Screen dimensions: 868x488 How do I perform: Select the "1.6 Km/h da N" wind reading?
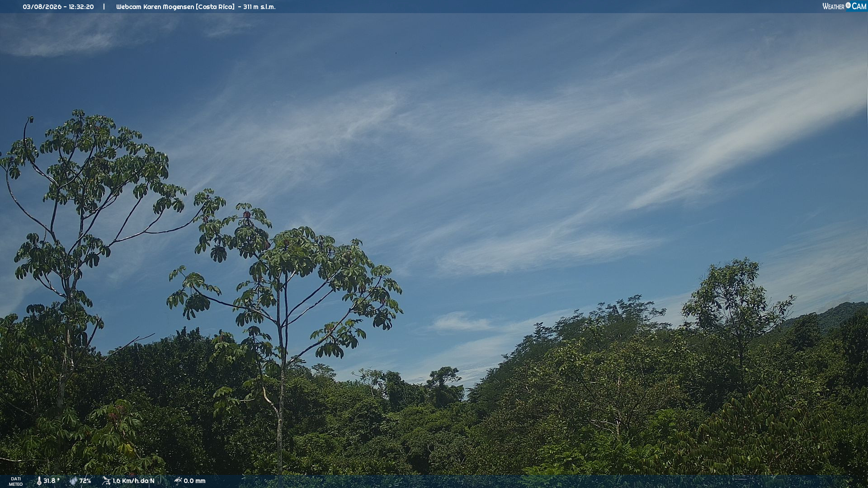(133, 481)
